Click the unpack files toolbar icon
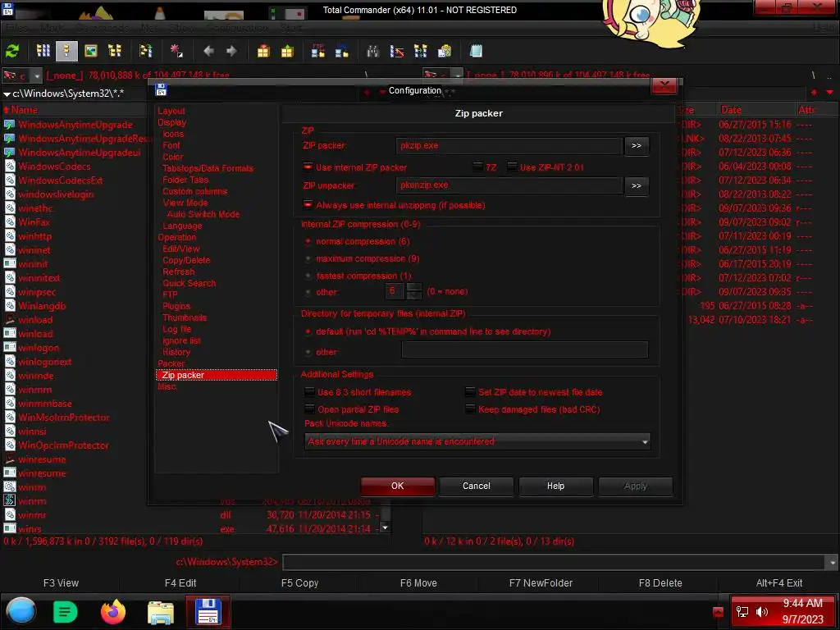The height and width of the screenshot is (630, 840). tap(288, 52)
